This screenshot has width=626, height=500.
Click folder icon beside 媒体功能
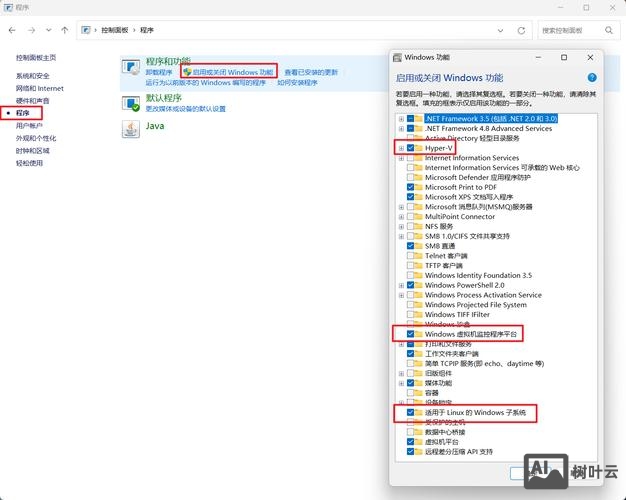point(418,383)
